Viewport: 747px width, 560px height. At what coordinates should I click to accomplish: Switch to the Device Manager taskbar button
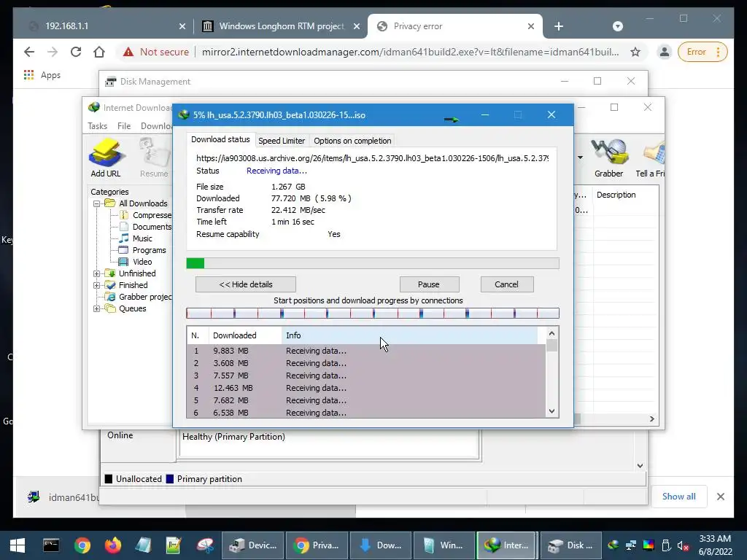click(x=252, y=545)
